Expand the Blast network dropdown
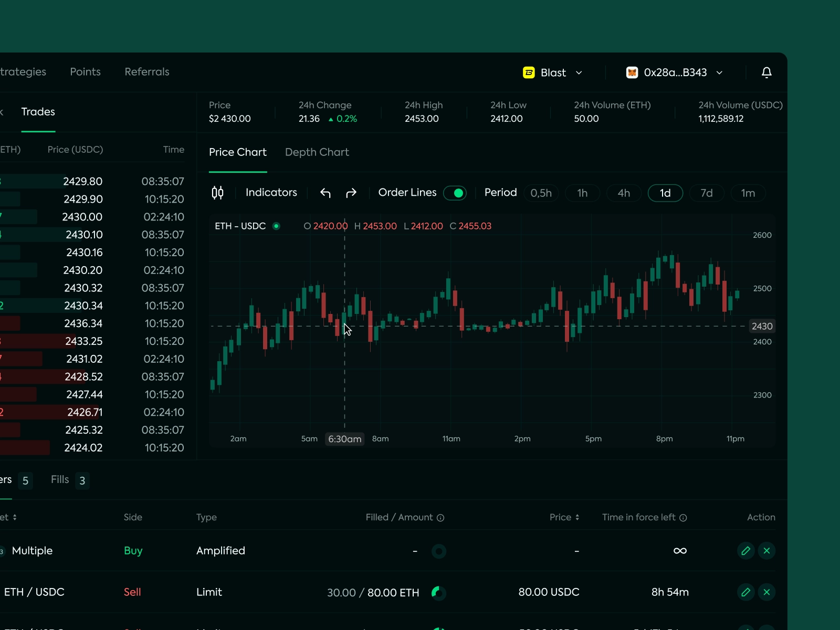Screen dimensions: 840x630 tap(579, 73)
